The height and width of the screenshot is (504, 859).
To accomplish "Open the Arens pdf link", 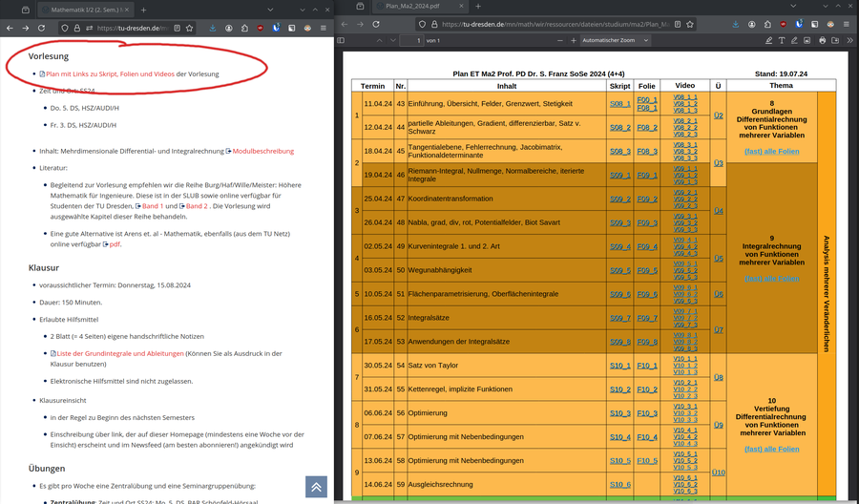I will [115, 244].
